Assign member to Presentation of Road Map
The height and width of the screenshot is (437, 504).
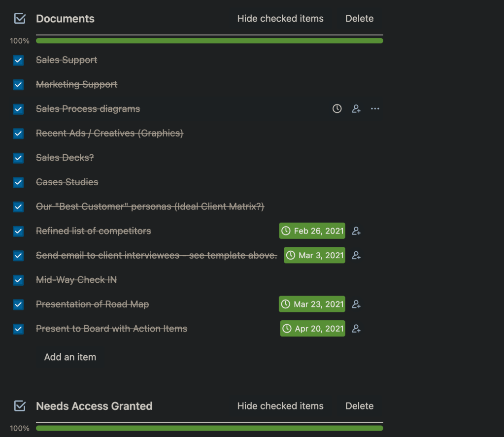coord(356,304)
